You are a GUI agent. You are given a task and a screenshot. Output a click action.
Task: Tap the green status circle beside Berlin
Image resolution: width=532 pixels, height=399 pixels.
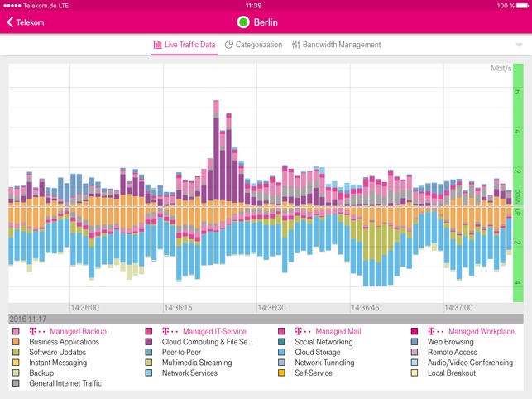243,22
